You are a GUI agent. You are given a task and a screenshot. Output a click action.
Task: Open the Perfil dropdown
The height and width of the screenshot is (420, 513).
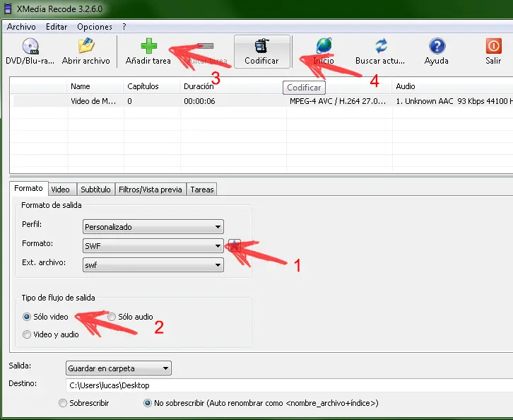pos(153,227)
